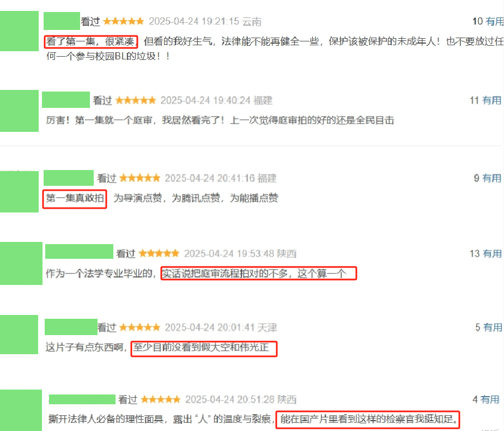Click the five-star rating of Yunnan review

(x=124, y=22)
